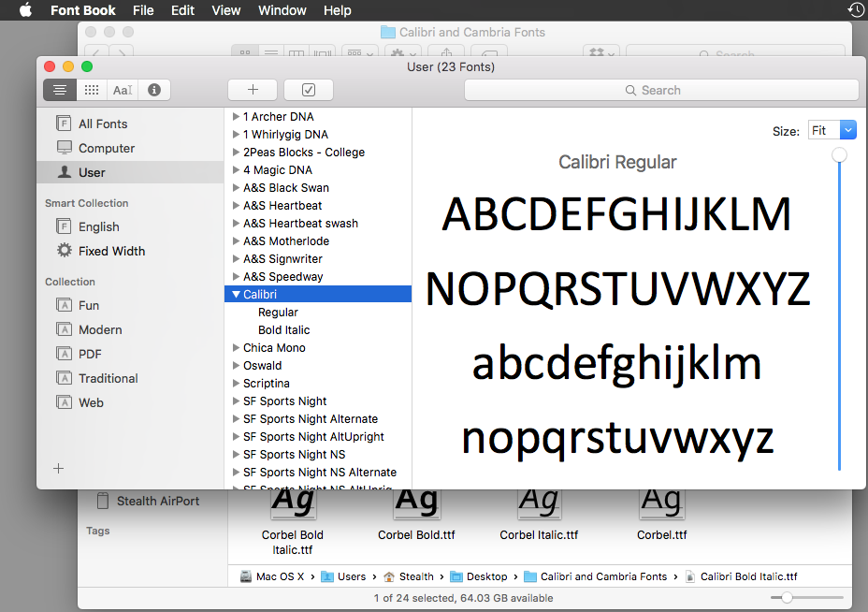Viewport: 868px width, 612px height.
Task: Open the font information view (circled i icon)
Action: pos(153,90)
